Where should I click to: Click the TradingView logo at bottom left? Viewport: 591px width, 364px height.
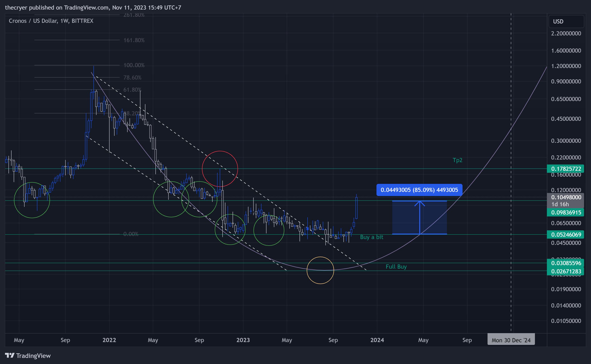28,356
